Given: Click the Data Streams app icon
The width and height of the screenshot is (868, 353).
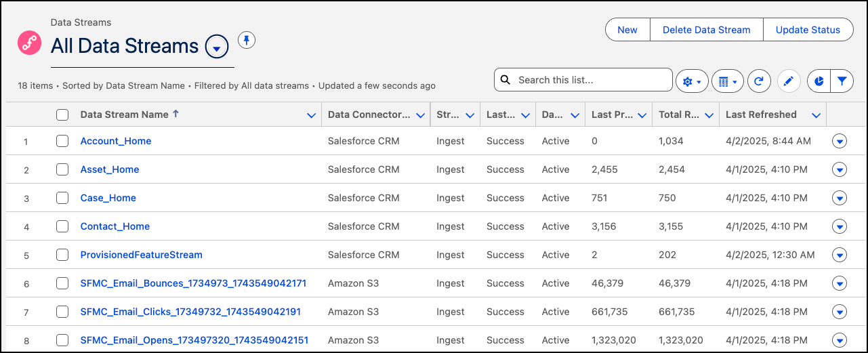Looking at the screenshot, I should 30,43.
